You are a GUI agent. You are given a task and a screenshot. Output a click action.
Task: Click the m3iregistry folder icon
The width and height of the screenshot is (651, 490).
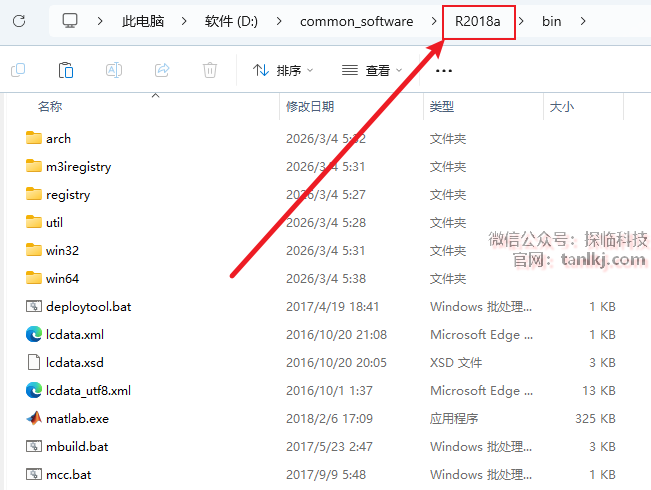tap(34, 166)
